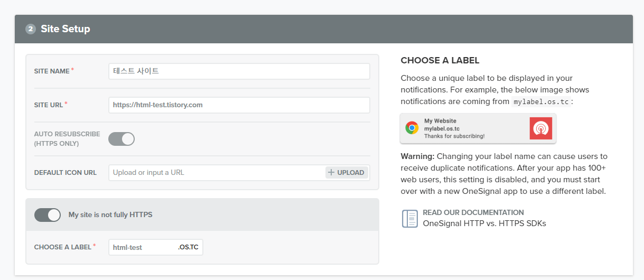Click the step 2 number badge
Screen dimensions: 644x280
click(x=31, y=29)
